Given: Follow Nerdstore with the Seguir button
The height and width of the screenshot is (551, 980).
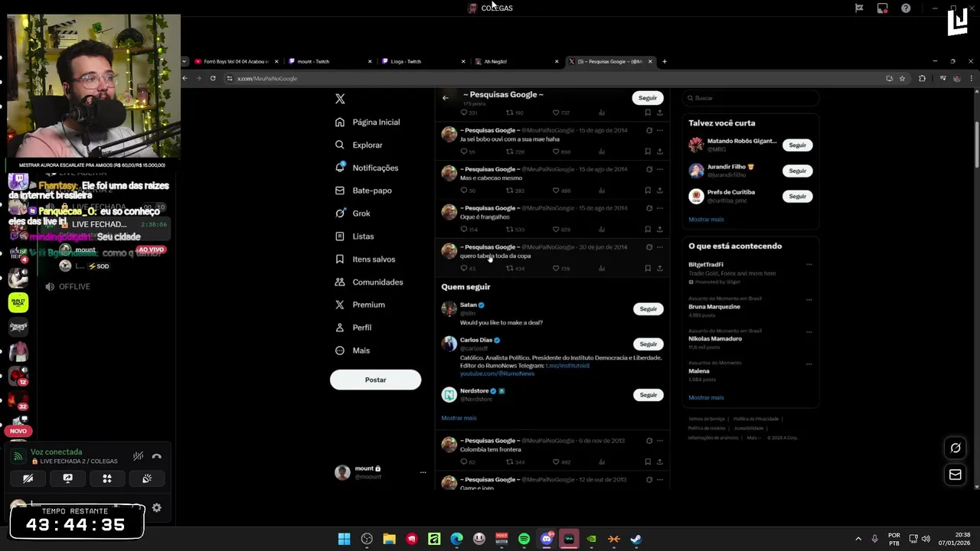Looking at the screenshot, I should 648,395.
